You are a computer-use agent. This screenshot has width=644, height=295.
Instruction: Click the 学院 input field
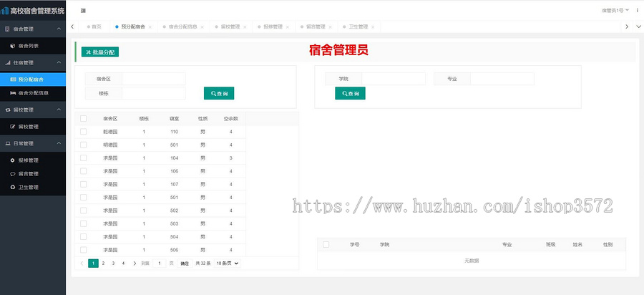tap(394, 79)
